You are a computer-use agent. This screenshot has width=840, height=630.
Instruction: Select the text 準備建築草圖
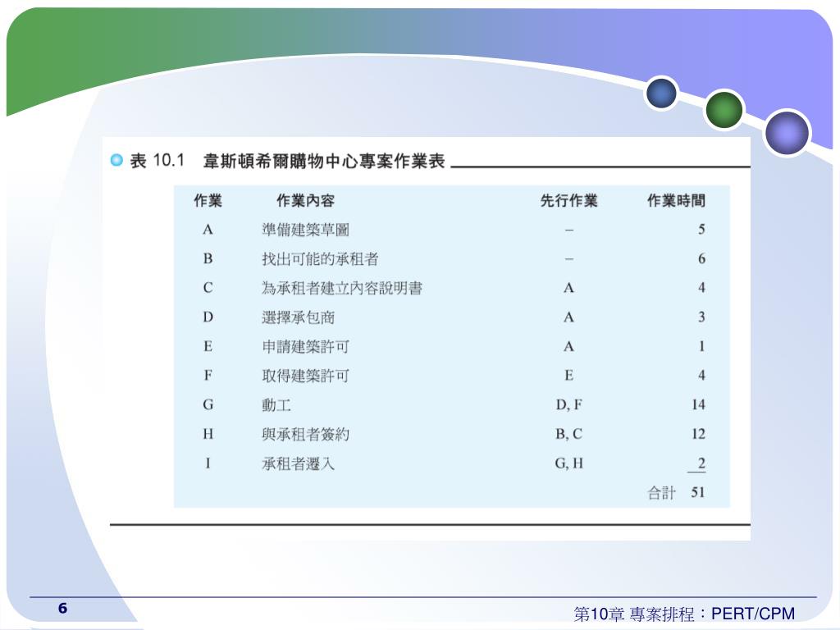click(305, 230)
